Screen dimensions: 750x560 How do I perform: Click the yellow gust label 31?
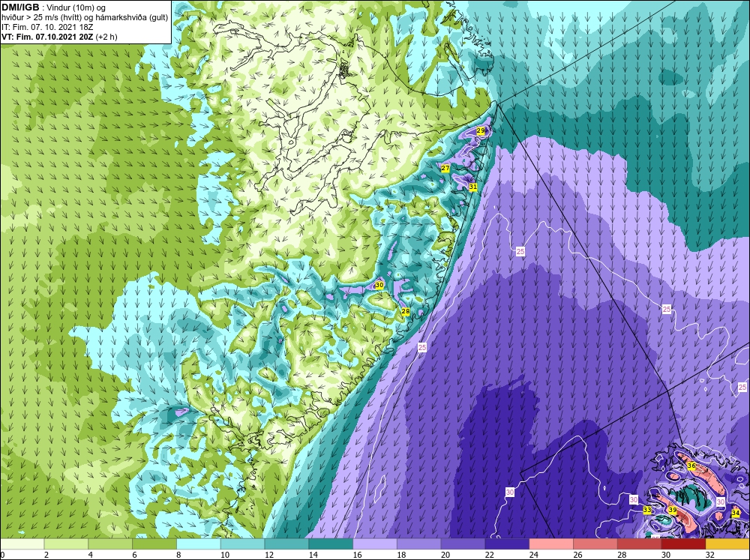[x=473, y=187]
